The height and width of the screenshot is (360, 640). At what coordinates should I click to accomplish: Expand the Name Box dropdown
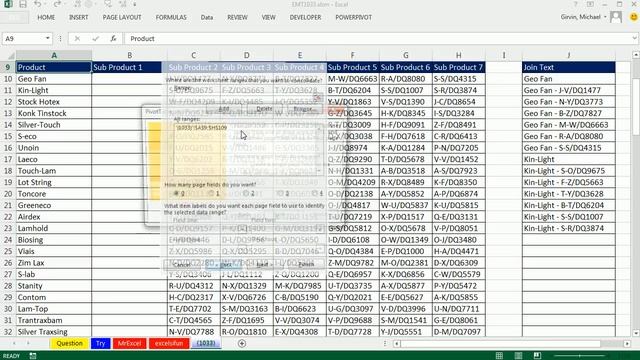click(47, 38)
